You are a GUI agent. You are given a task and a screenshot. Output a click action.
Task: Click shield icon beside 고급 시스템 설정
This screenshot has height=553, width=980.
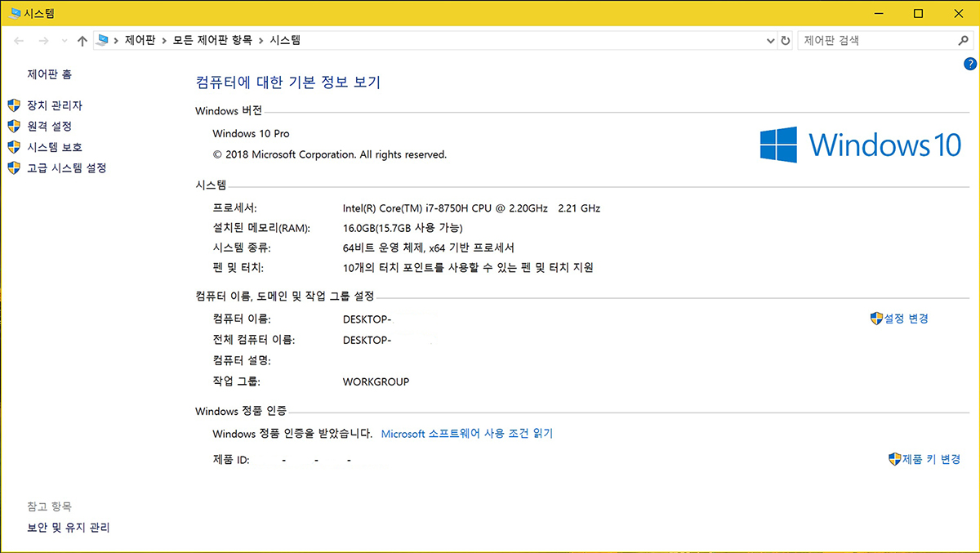(x=13, y=167)
